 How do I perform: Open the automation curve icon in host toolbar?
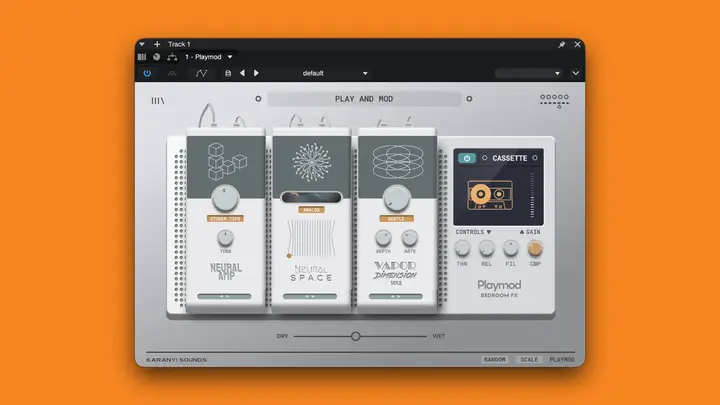tap(201, 73)
